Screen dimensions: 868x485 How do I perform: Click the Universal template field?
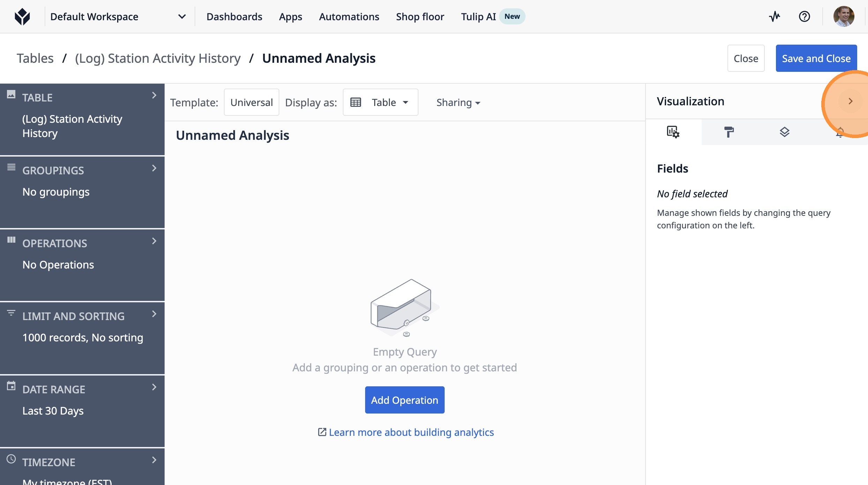pos(251,103)
